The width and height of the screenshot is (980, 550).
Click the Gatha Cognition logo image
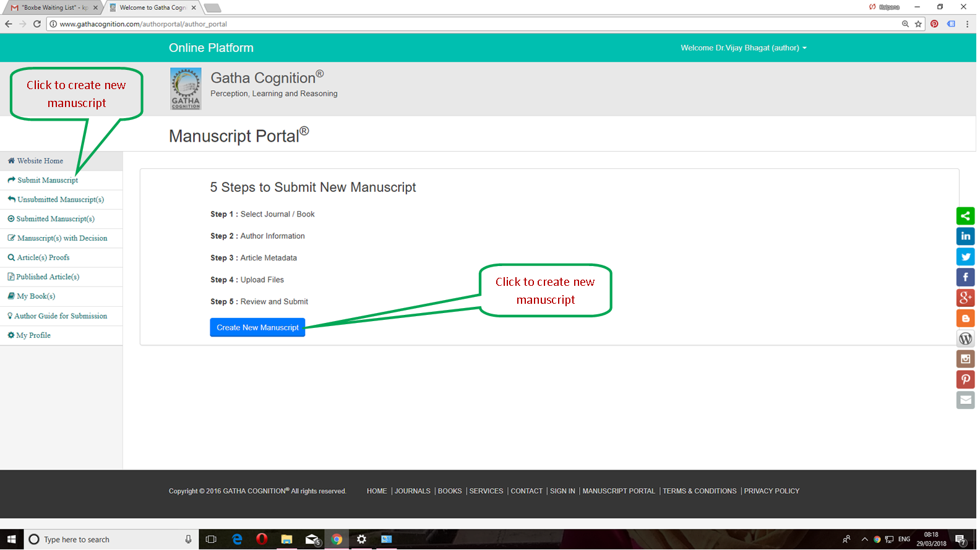click(186, 89)
